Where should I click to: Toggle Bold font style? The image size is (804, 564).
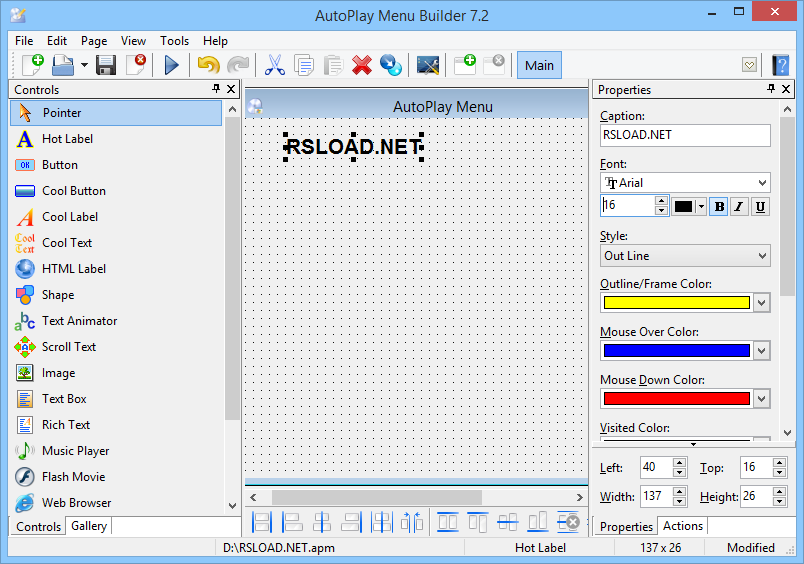point(719,207)
